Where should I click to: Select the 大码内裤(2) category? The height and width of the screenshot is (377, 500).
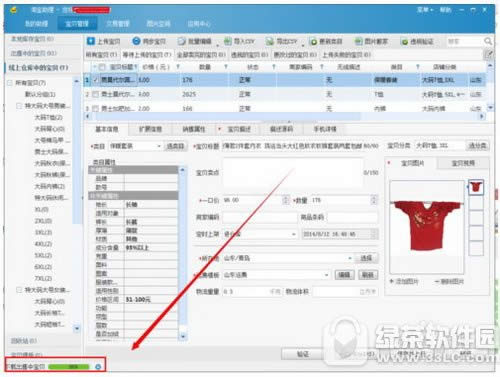(50, 186)
